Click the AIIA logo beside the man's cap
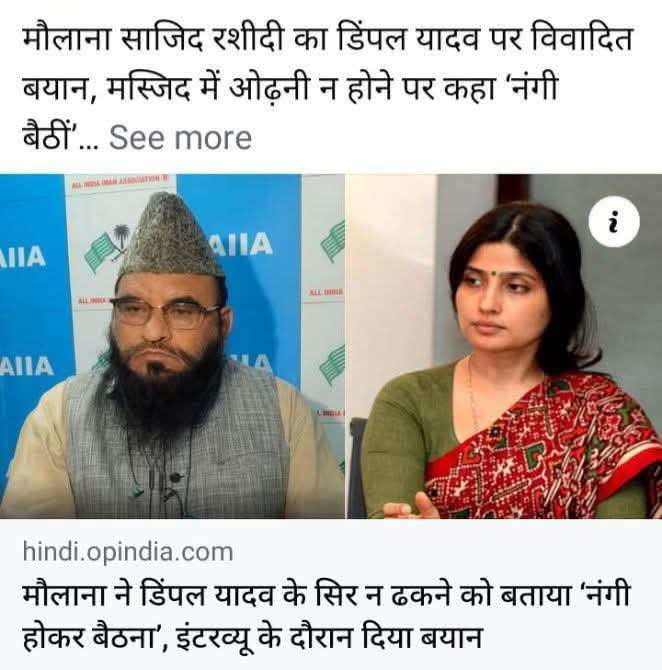This screenshot has width=662, height=670. point(241,244)
